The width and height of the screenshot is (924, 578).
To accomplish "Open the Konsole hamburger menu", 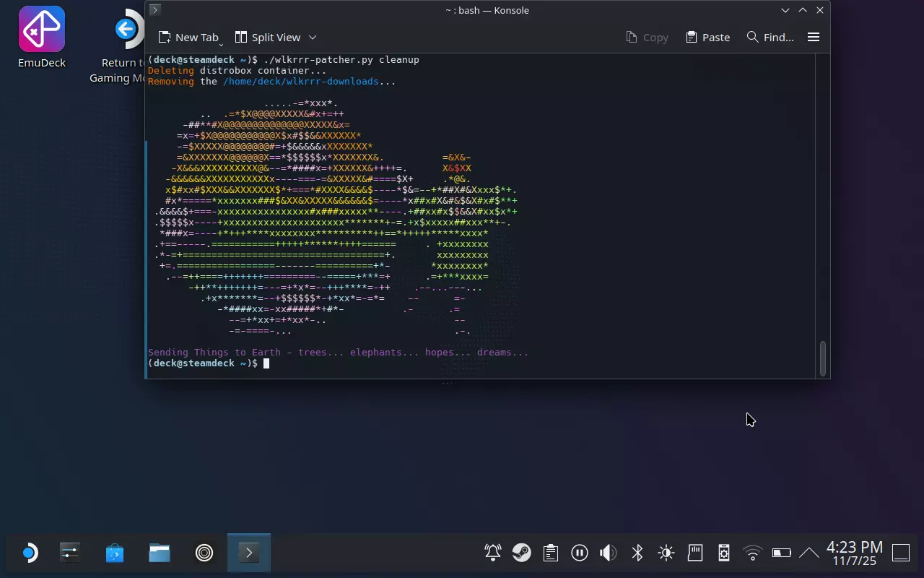I will pos(814,37).
